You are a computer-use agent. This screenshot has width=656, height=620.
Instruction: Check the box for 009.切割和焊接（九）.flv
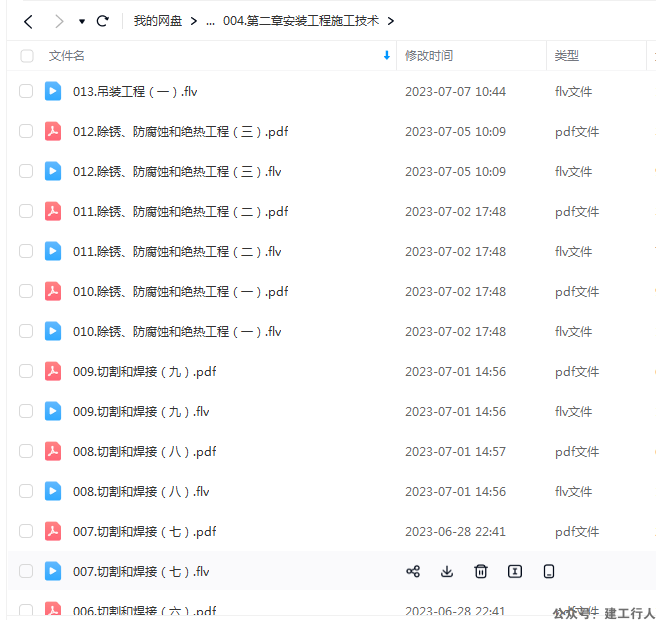pos(26,411)
